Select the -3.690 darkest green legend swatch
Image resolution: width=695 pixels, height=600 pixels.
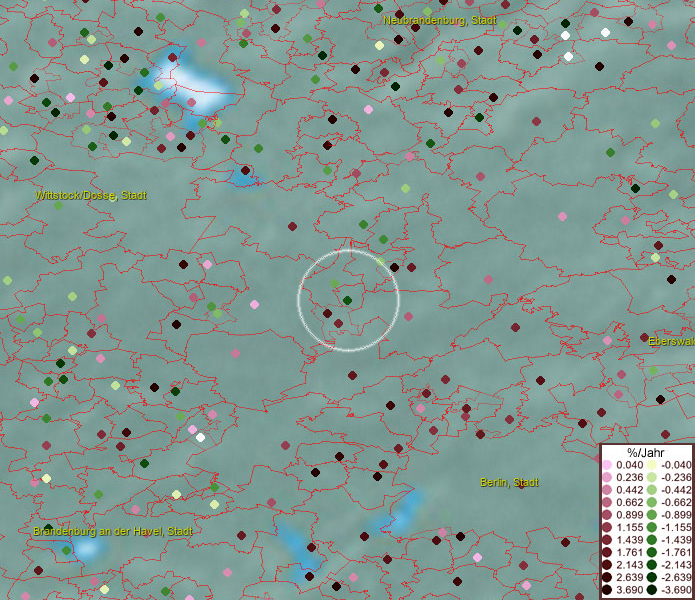click(652, 590)
